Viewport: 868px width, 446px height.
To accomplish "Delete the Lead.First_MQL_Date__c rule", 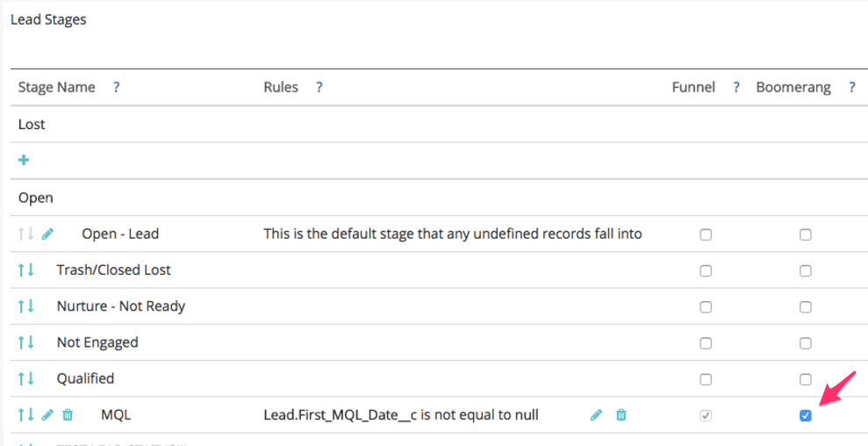I will [621, 414].
